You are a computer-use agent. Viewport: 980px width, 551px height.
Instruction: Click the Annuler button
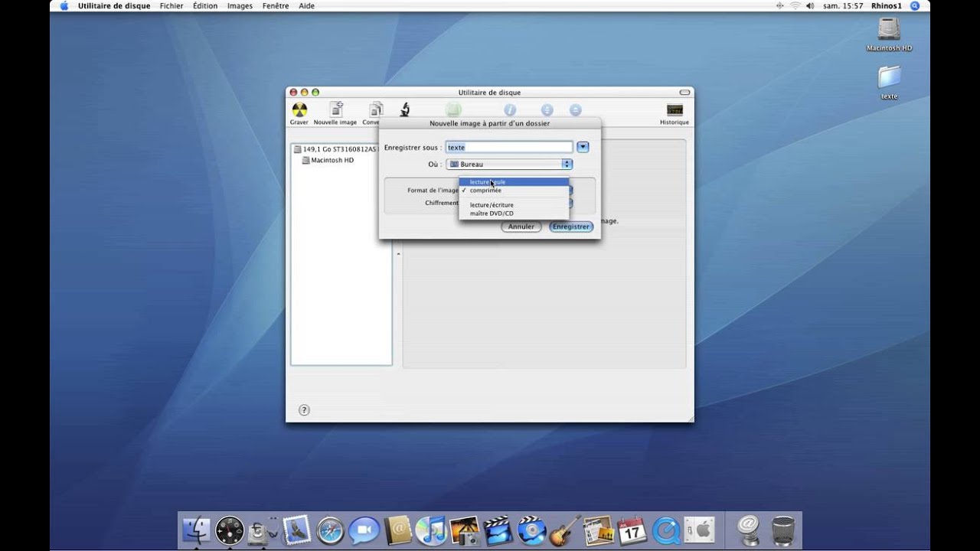point(521,227)
